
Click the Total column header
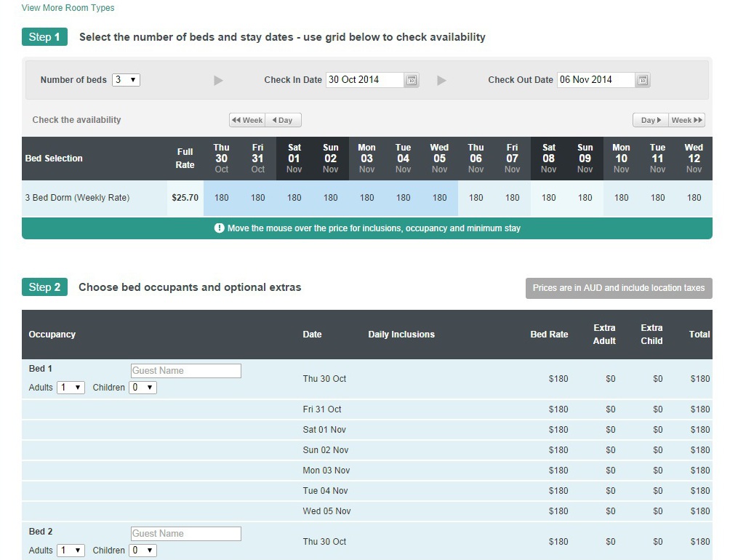point(699,335)
